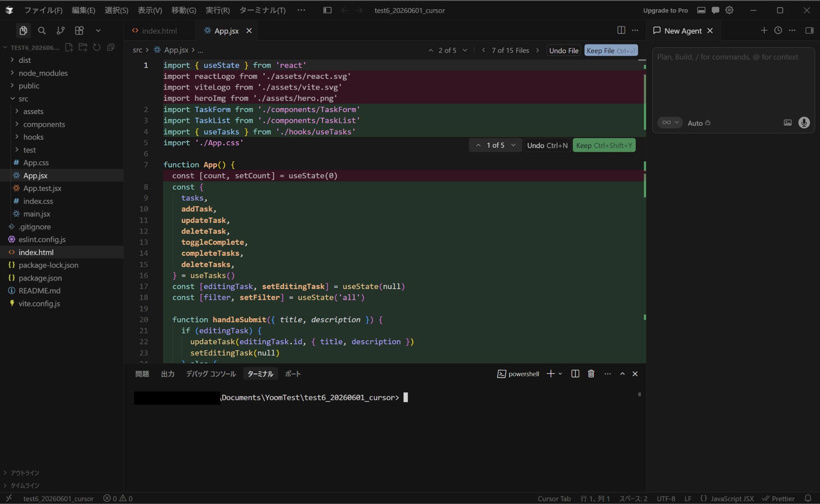Expand the test folder
The width and height of the screenshot is (820, 504).
pyautogui.click(x=62, y=150)
